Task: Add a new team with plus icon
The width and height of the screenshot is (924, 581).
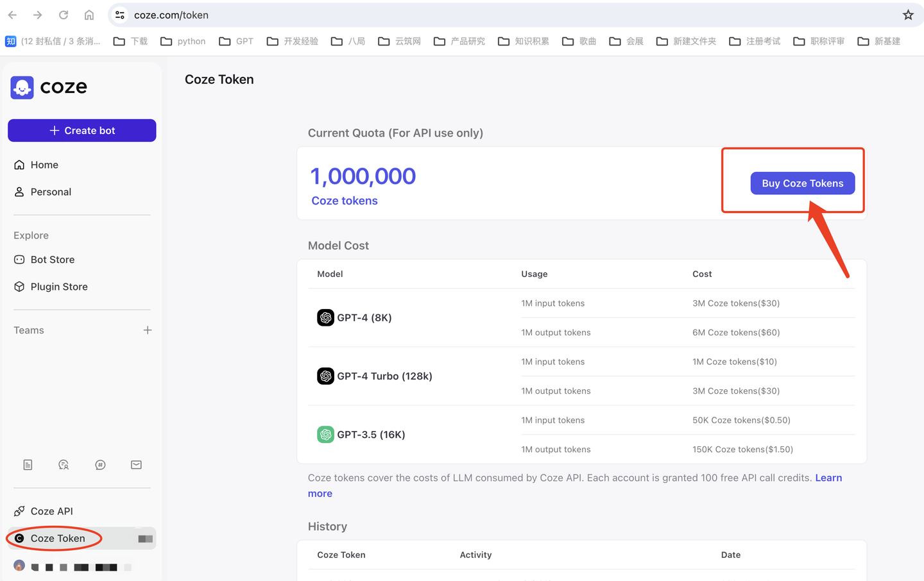Action: pos(148,330)
